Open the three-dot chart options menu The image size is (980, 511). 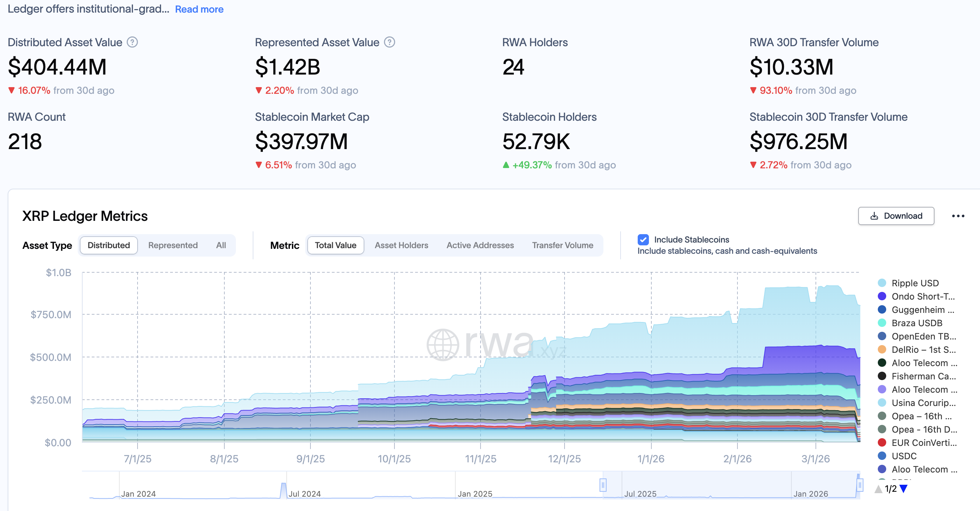pos(958,216)
